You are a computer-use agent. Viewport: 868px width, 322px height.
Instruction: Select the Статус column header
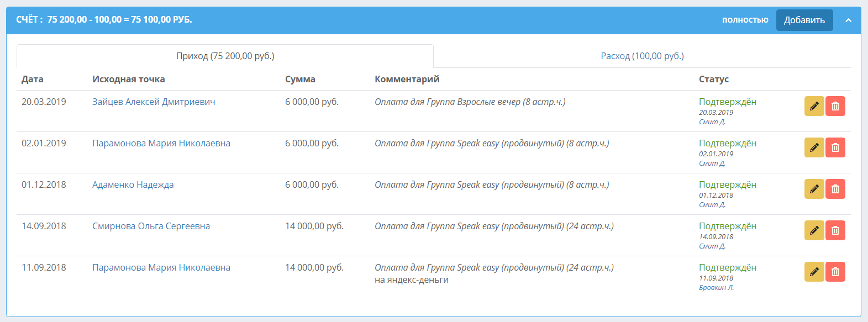click(x=714, y=79)
